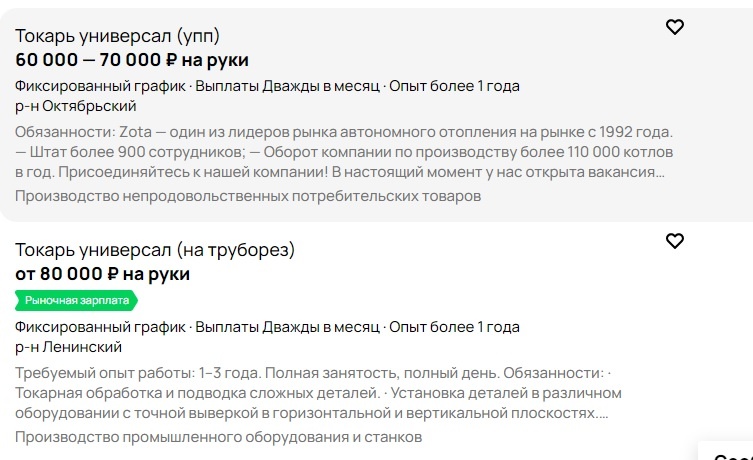Click the "Рыночная зарплата" green badge
This screenshot has height=460, width=753.
pos(76,300)
